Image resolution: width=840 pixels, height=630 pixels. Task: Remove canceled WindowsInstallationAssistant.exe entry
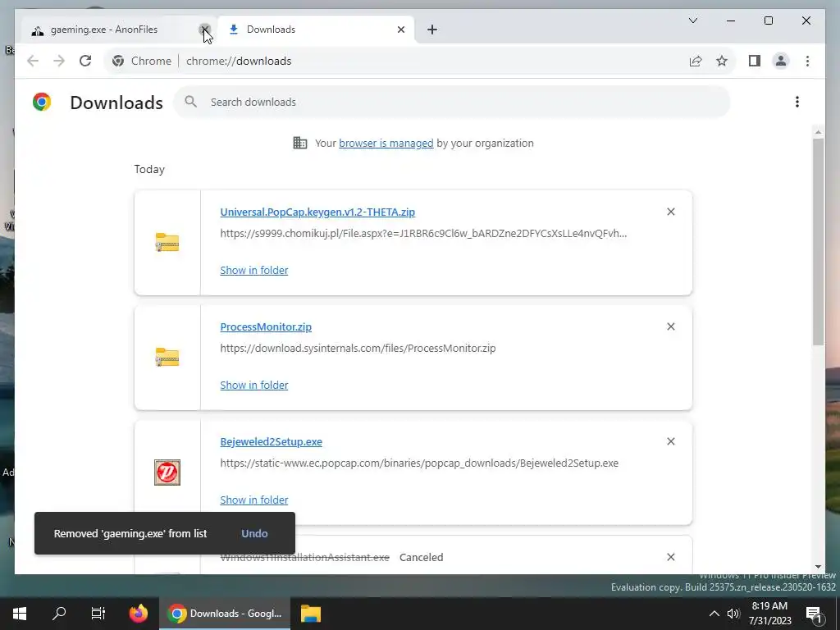click(671, 557)
